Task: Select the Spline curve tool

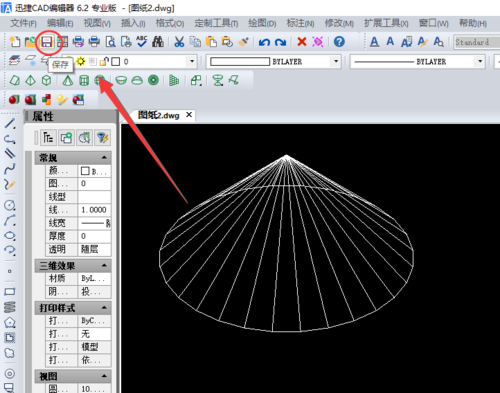Action: coord(10,169)
